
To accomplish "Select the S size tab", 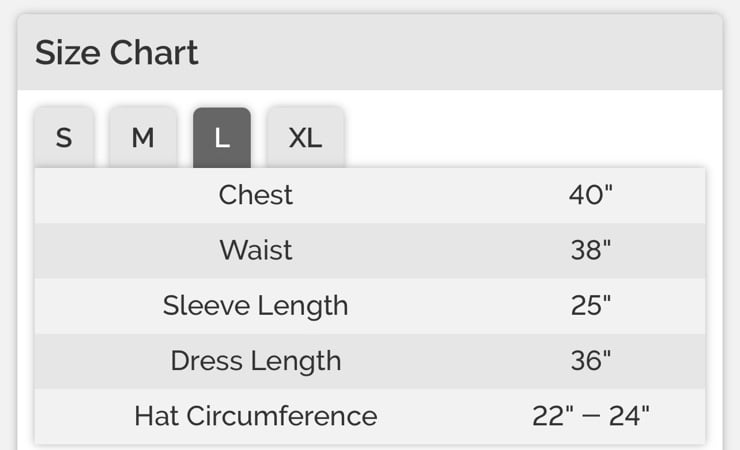I will tap(64, 137).
